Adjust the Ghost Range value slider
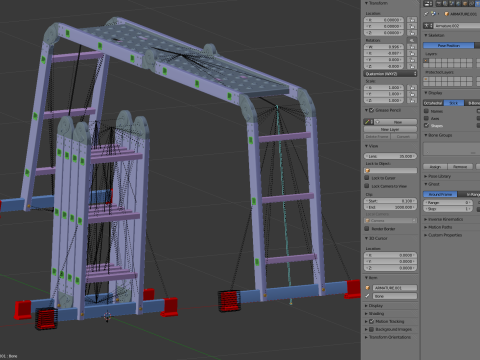The height and width of the screenshot is (360, 480). click(448, 202)
